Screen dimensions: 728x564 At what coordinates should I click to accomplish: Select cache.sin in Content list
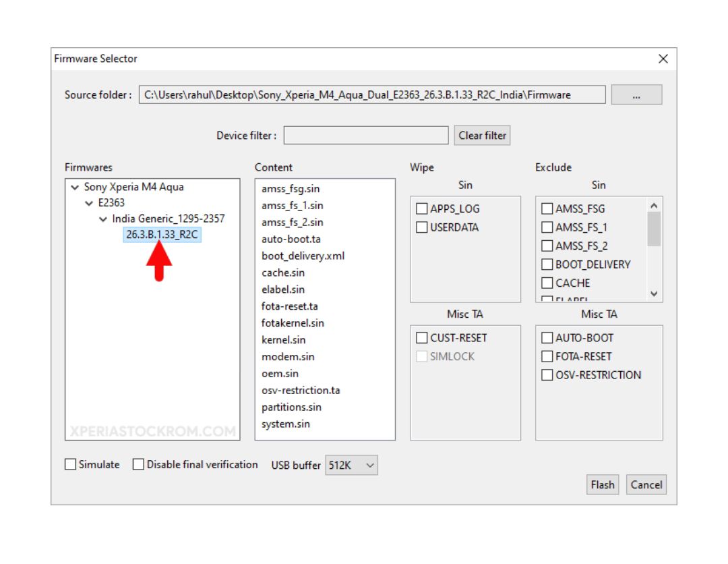(283, 273)
